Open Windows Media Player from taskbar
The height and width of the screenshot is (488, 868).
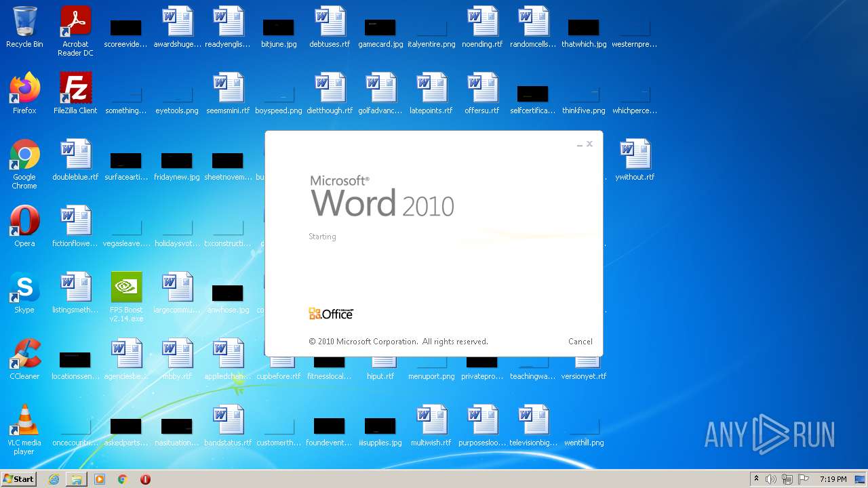tap(100, 479)
